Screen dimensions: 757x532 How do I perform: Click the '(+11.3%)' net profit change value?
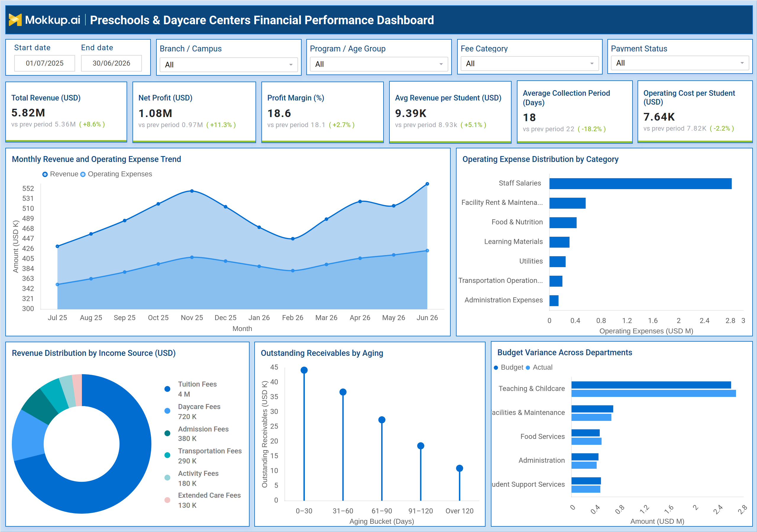[221, 125]
